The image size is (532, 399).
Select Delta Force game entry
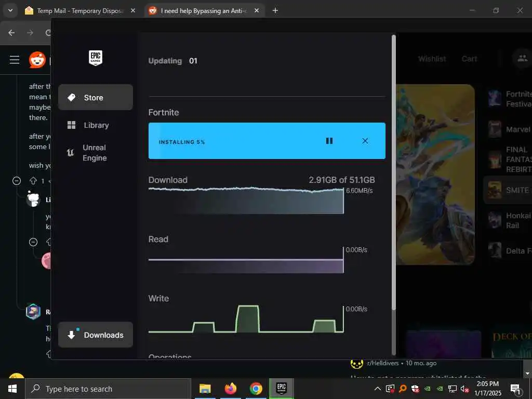pos(509,251)
